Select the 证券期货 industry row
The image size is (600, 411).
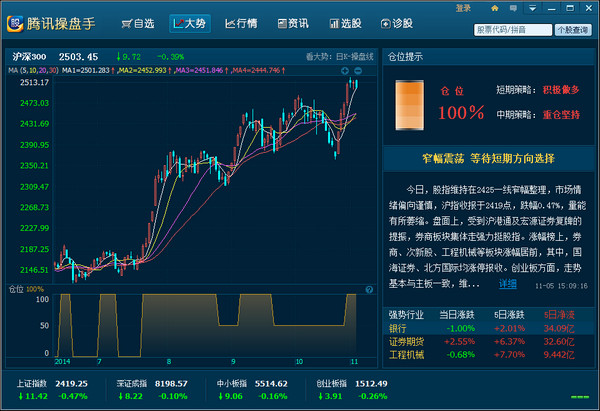point(405,341)
